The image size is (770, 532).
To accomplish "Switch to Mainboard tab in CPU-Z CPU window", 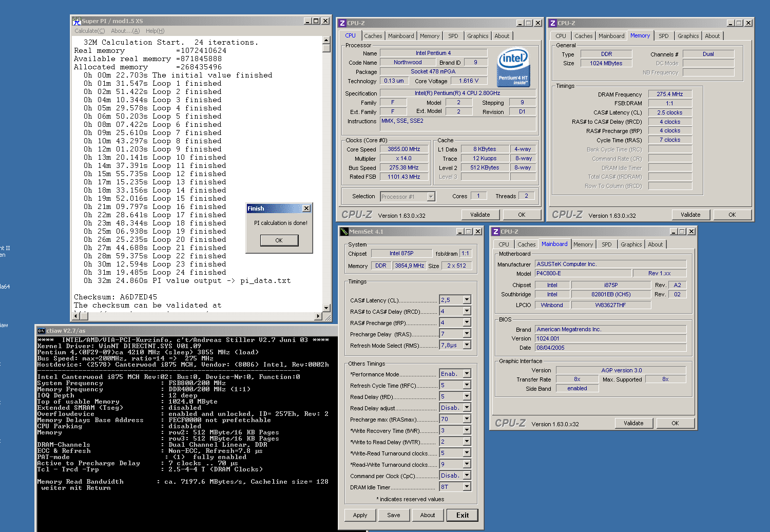I will (x=401, y=36).
